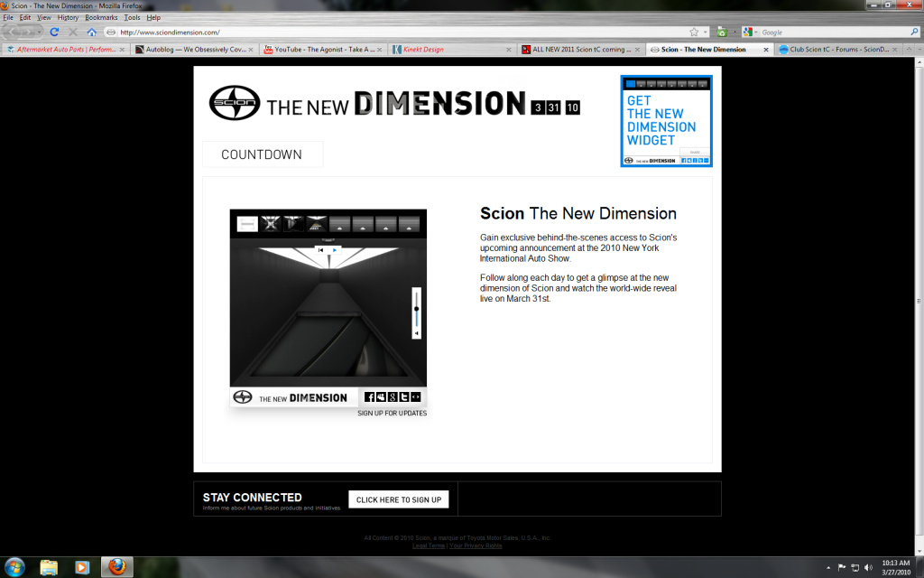Switch to Club Scion tC Forums tab
Image resolution: width=924 pixels, height=578 pixels.
tap(838, 50)
